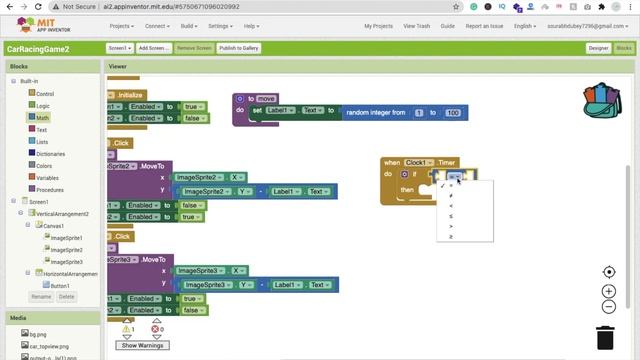640x360 pixels.
Task: Collapse the Built-in tree node
Action: (x=13, y=81)
